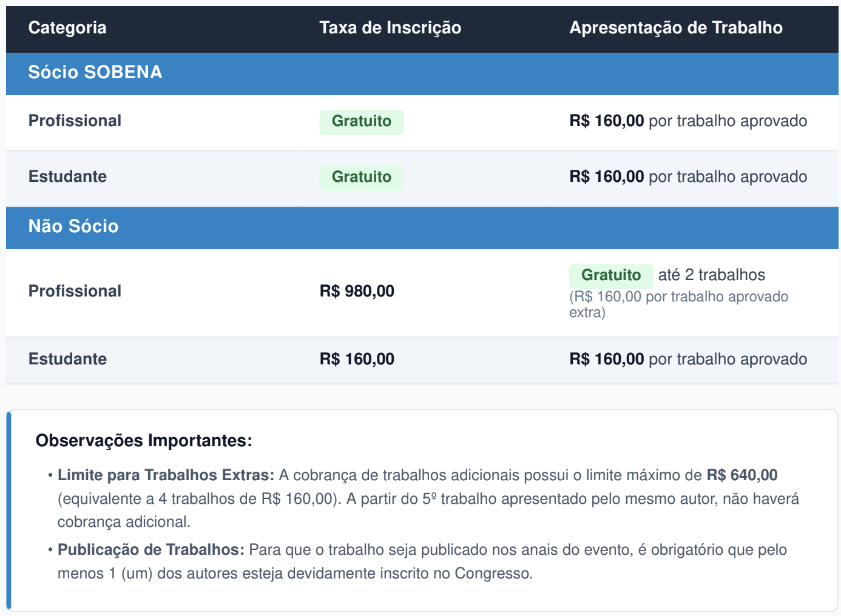The height and width of the screenshot is (616, 841).
Task: Click the Observações Importantes heading
Action: 144,441
